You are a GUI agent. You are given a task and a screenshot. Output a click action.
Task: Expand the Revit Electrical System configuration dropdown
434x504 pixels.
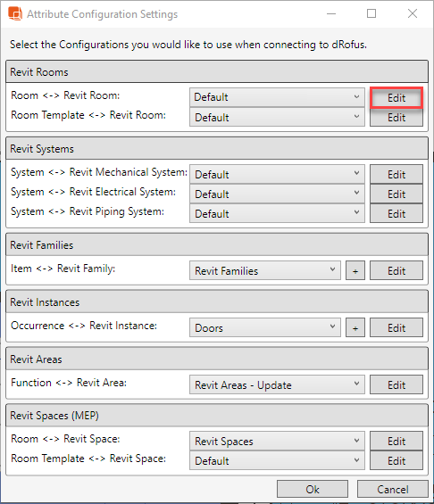pos(277,194)
